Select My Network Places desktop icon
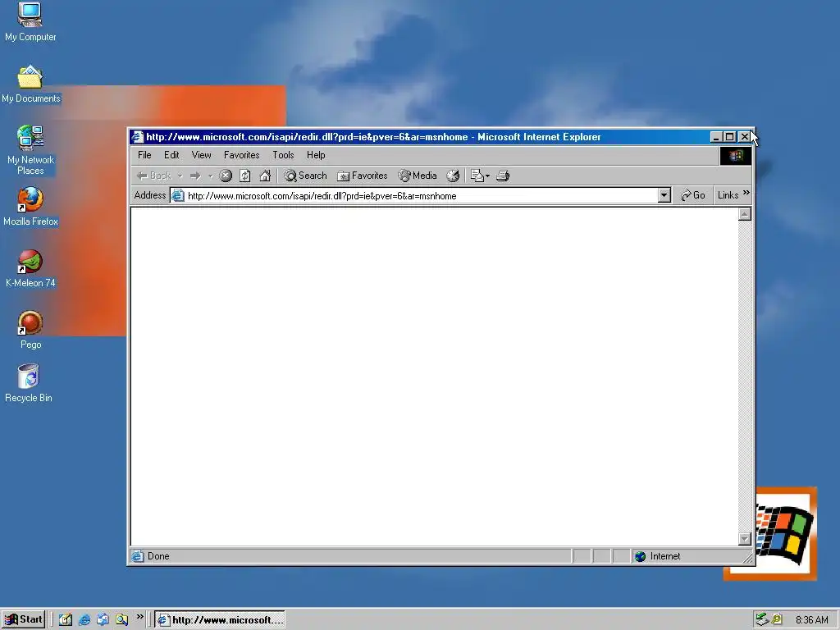Viewport: 840px width, 630px height. tap(30, 150)
